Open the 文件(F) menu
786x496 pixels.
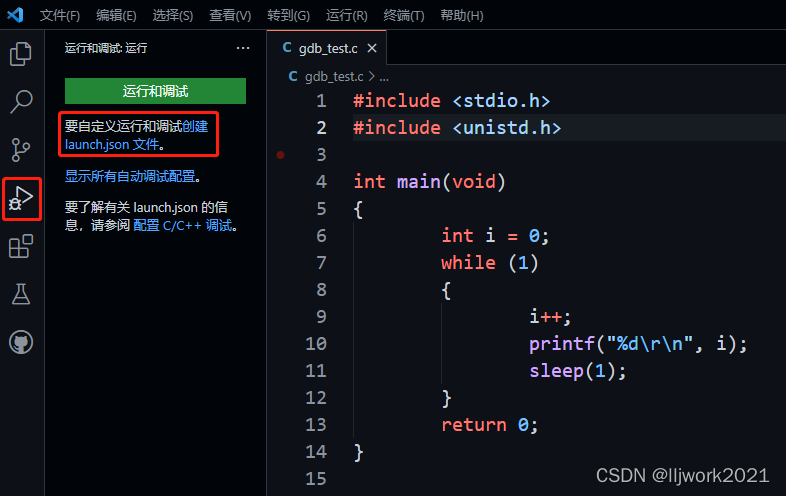pyautogui.click(x=60, y=16)
